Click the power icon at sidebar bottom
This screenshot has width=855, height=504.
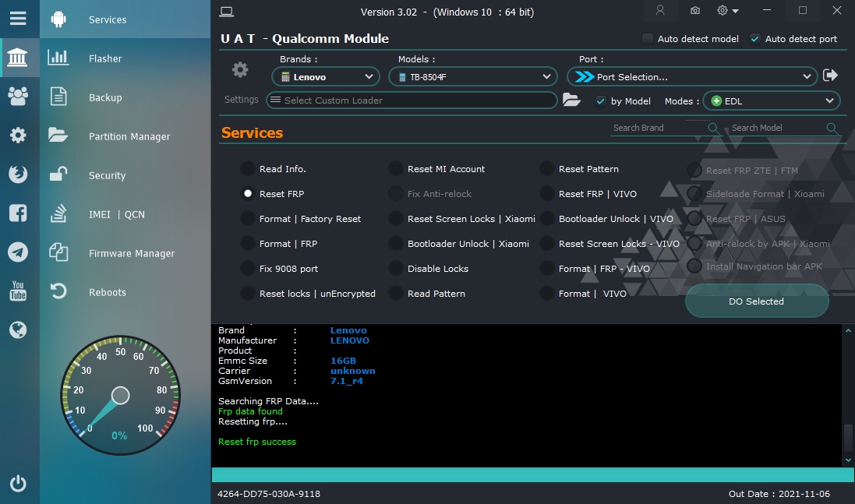[x=18, y=483]
